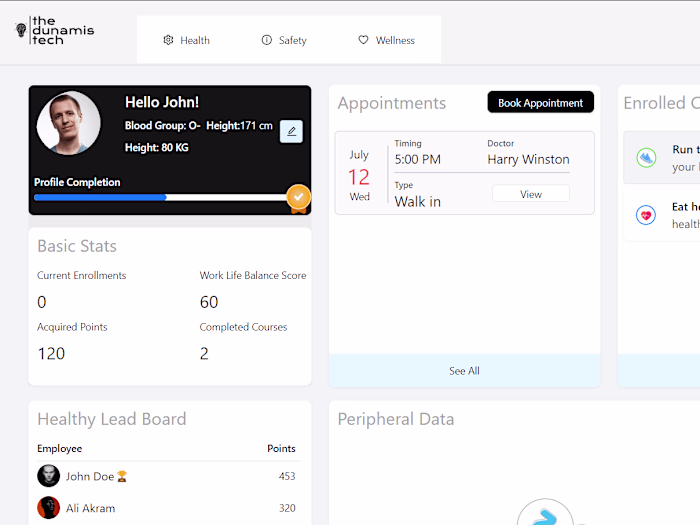Click John's profile photo

click(68, 123)
